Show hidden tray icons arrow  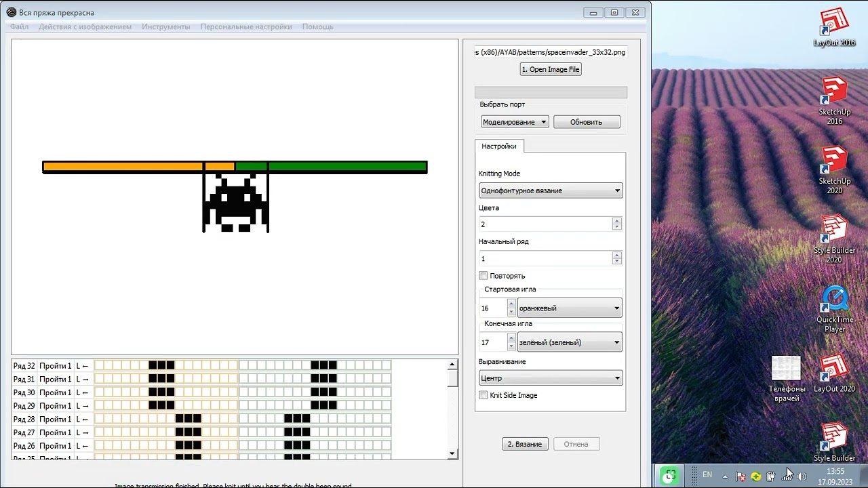[x=725, y=476]
